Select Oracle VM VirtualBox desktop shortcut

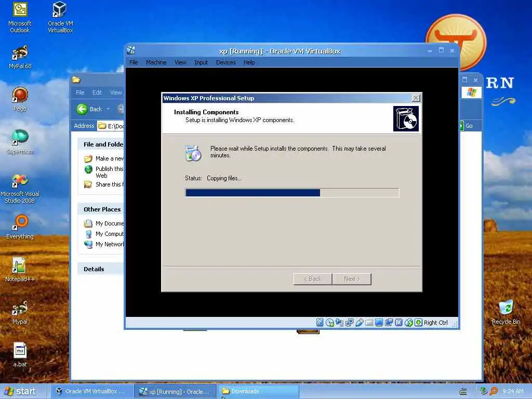[60, 18]
